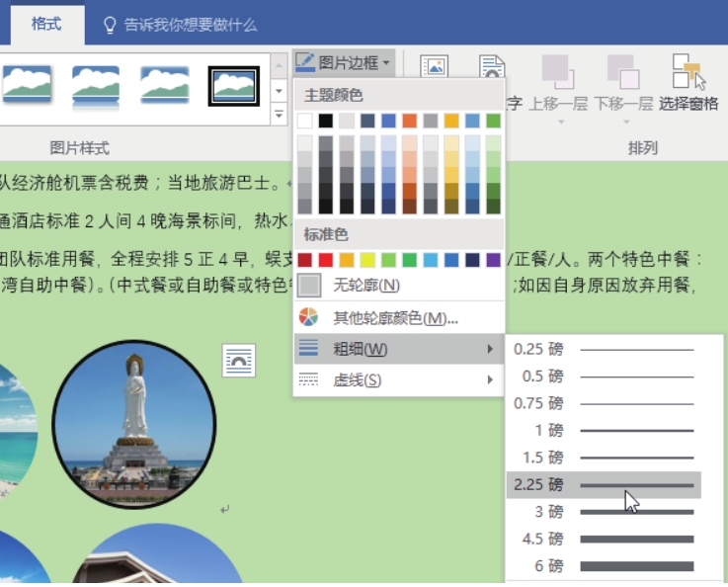The width and height of the screenshot is (728, 587).
Task: Click the wrap text icon in ribbon
Action: coord(492,66)
